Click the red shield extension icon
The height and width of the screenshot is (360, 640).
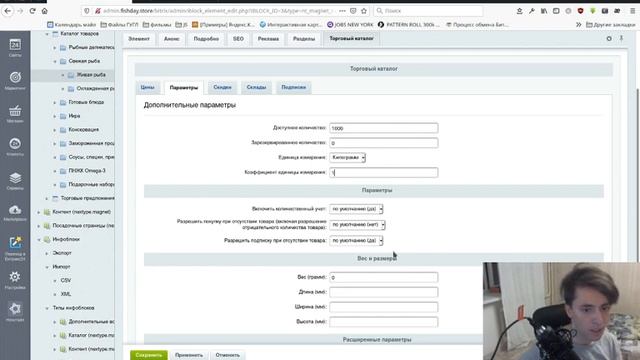tap(580, 11)
